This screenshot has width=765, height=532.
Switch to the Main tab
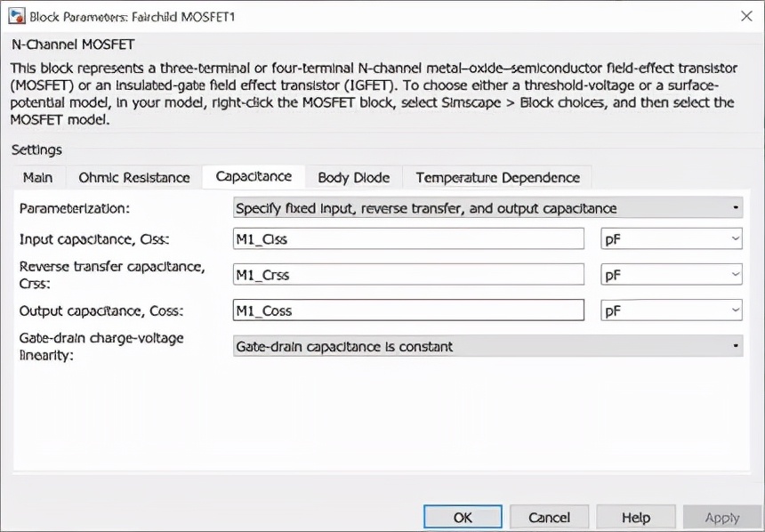pos(37,177)
